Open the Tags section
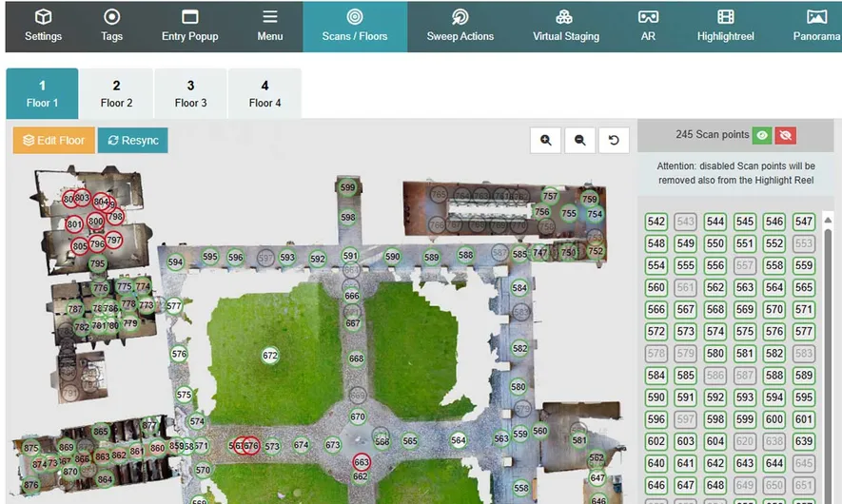The image size is (842, 504). coord(111,17)
